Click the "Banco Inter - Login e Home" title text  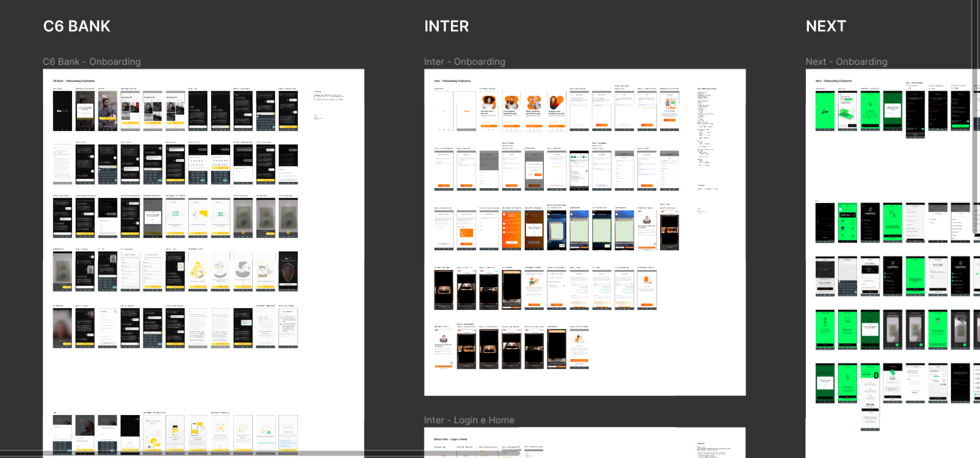[x=450, y=439]
